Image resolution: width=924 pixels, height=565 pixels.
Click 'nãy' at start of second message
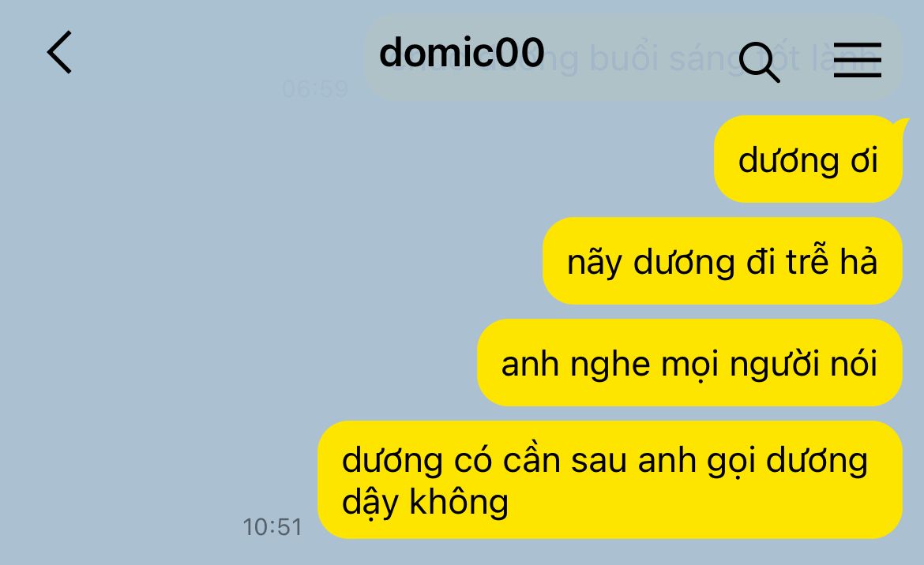click(x=594, y=263)
